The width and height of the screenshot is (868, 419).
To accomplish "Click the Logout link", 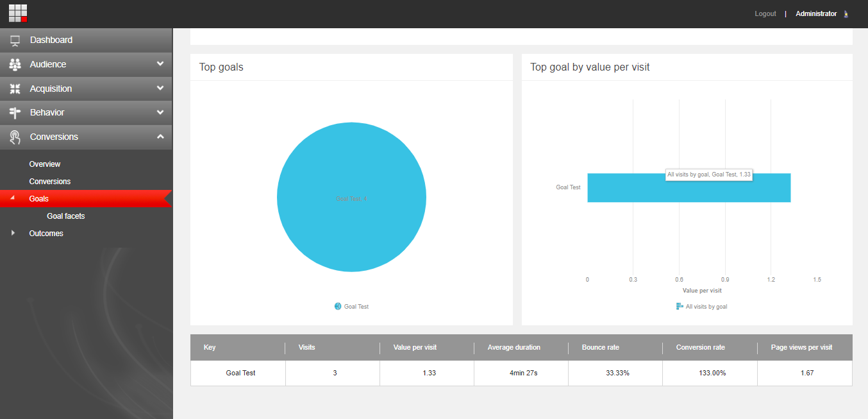I will (x=765, y=14).
